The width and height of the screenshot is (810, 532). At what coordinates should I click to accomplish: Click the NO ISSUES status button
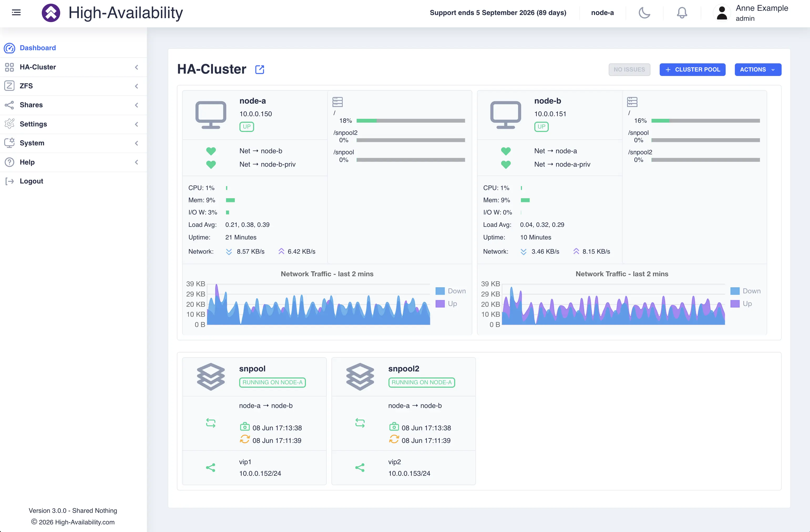629,69
